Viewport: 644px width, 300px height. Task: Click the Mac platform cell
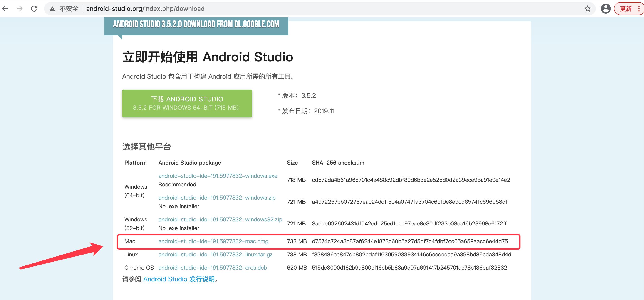pyautogui.click(x=130, y=241)
